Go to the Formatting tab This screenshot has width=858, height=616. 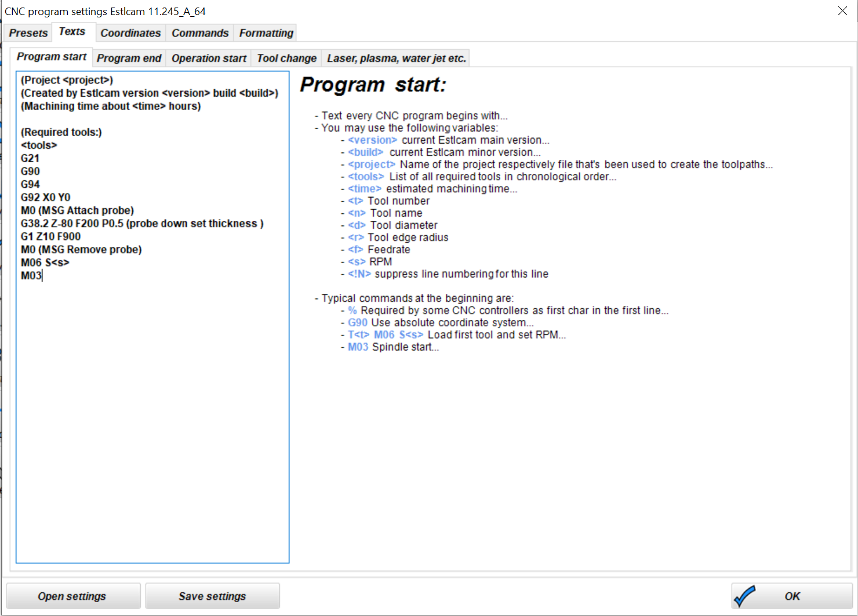point(266,33)
